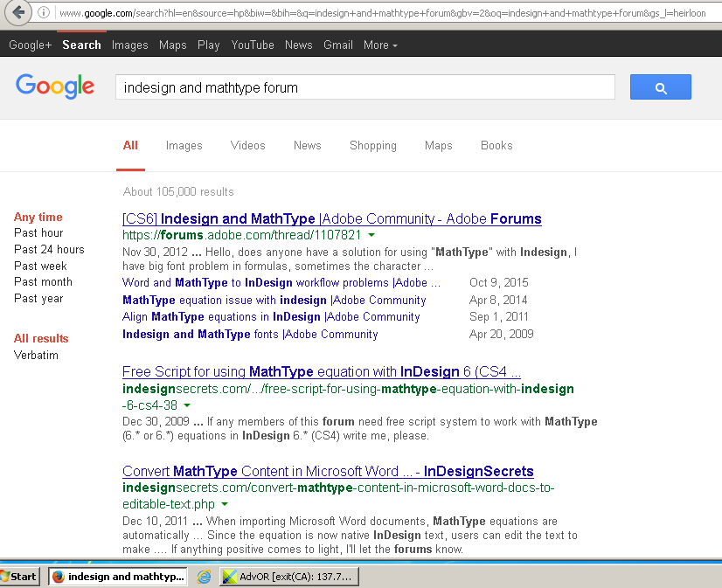Select the Firefox taskbar window button
The width and height of the screenshot is (722, 588).
point(118,577)
